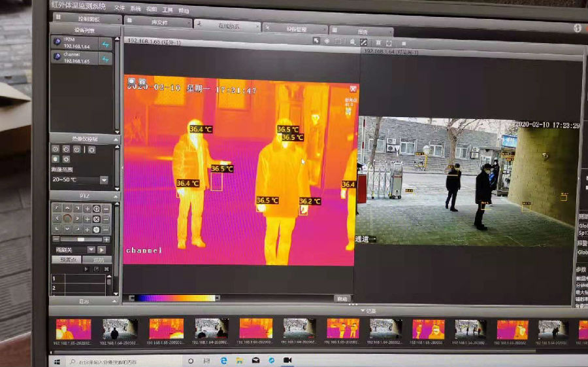Click connect icon for device 192.168.1.64
Image resolution: width=588 pixels, height=367 pixels.
105,44
